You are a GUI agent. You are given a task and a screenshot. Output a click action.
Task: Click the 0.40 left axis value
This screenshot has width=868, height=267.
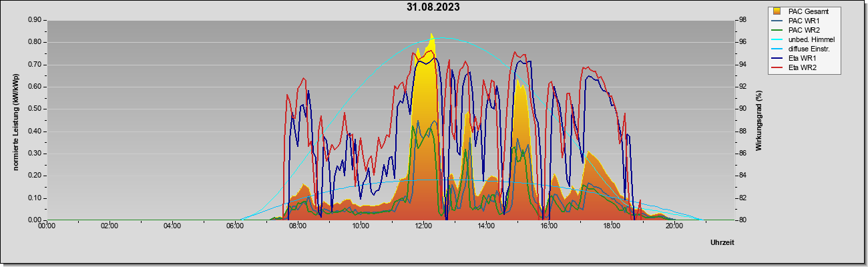click(35, 131)
